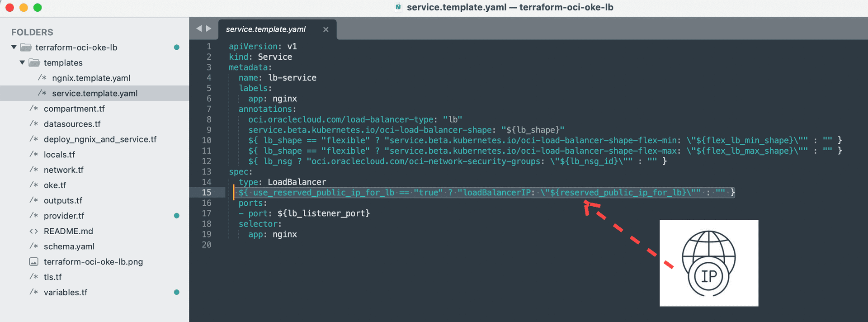
Task: Click line number 1 in the gutter
Action: click(209, 47)
